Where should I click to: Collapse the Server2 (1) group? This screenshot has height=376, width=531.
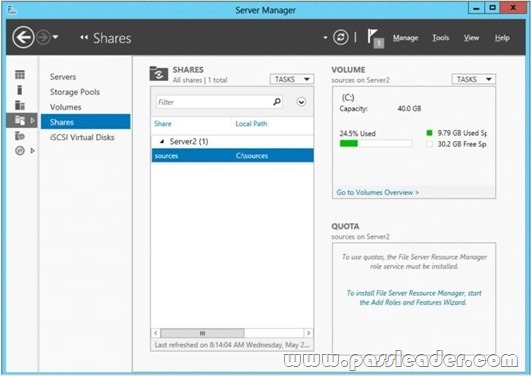coord(162,142)
